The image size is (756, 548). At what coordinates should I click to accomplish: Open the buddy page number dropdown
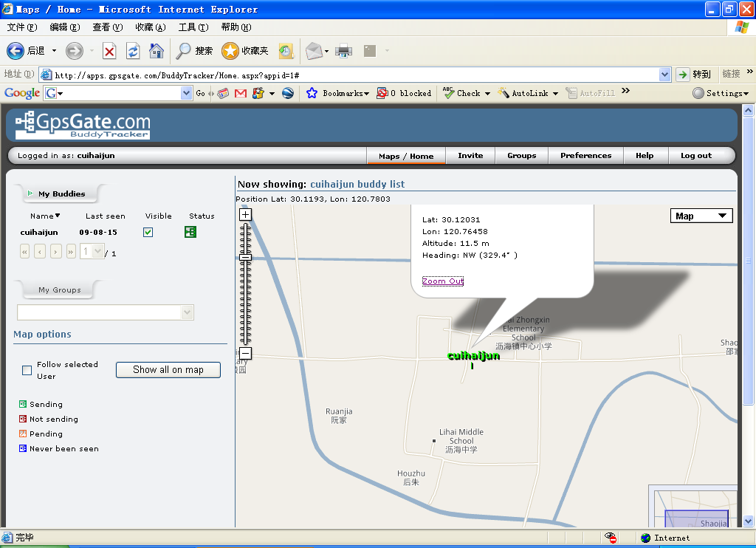point(98,251)
